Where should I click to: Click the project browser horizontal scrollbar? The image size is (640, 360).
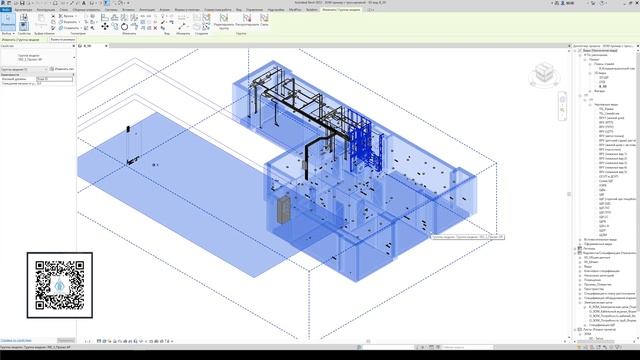point(596,341)
